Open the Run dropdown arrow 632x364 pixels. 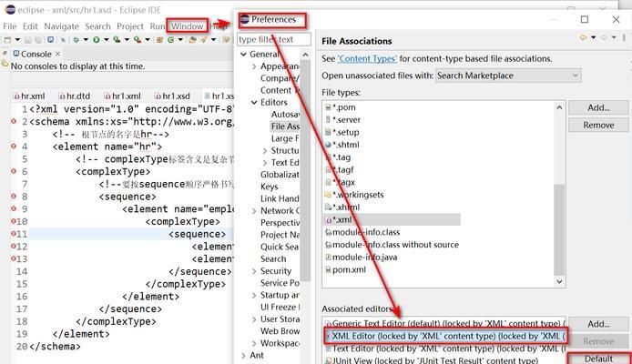point(107,40)
